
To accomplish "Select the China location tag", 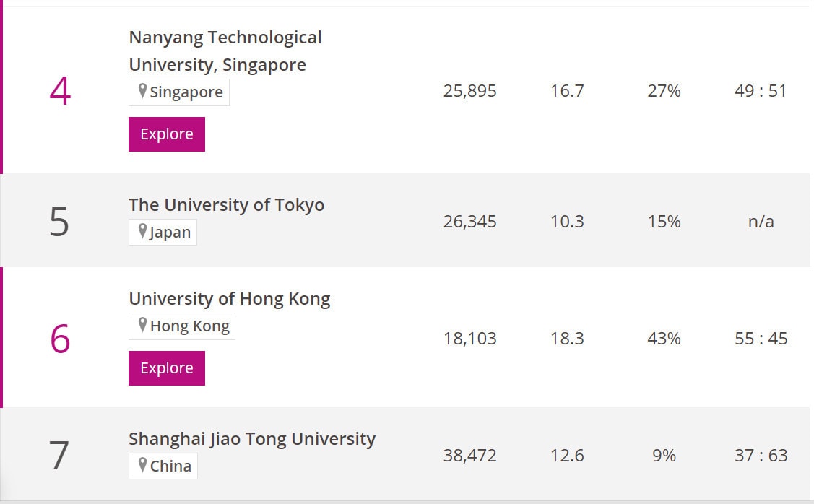I will point(163,466).
